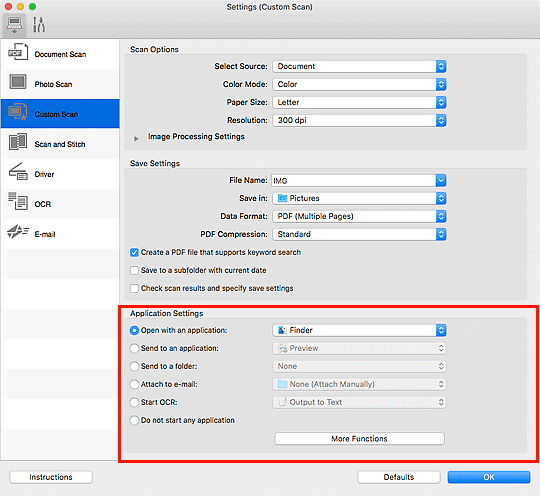
Task: Select Photo Scan in the sidebar
Action: click(60, 84)
